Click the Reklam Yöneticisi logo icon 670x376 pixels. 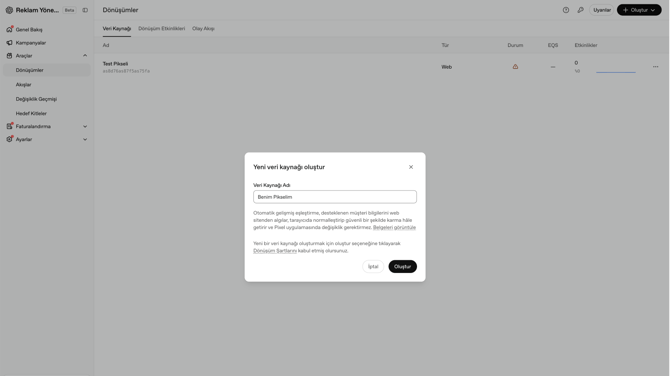click(x=9, y=10)
